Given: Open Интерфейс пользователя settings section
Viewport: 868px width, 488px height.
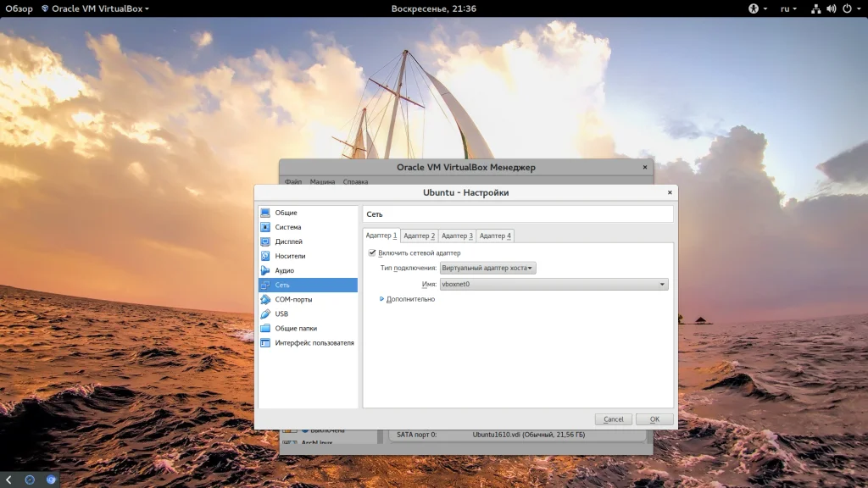Looking at the screenshot, I should pyautogui.click(x=314, y=343).
